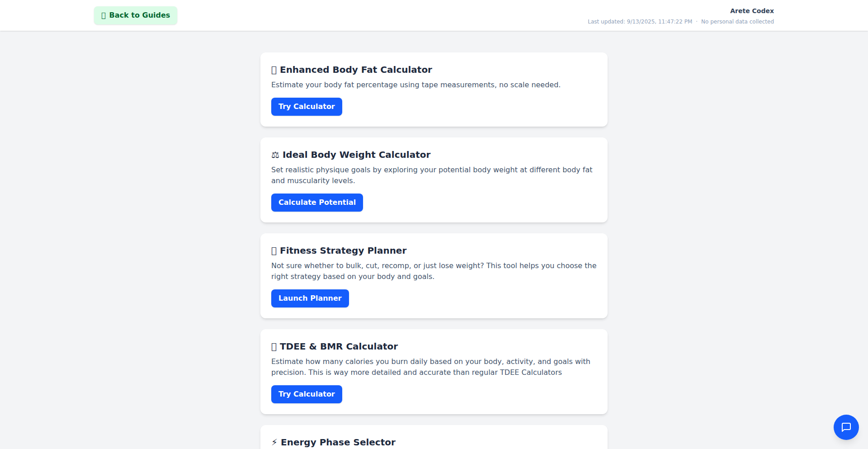Image resolution: width=868 pixels, height=449 pixels.
Task: Open the chat bubble widget
Action: click(x=846, y=427)
